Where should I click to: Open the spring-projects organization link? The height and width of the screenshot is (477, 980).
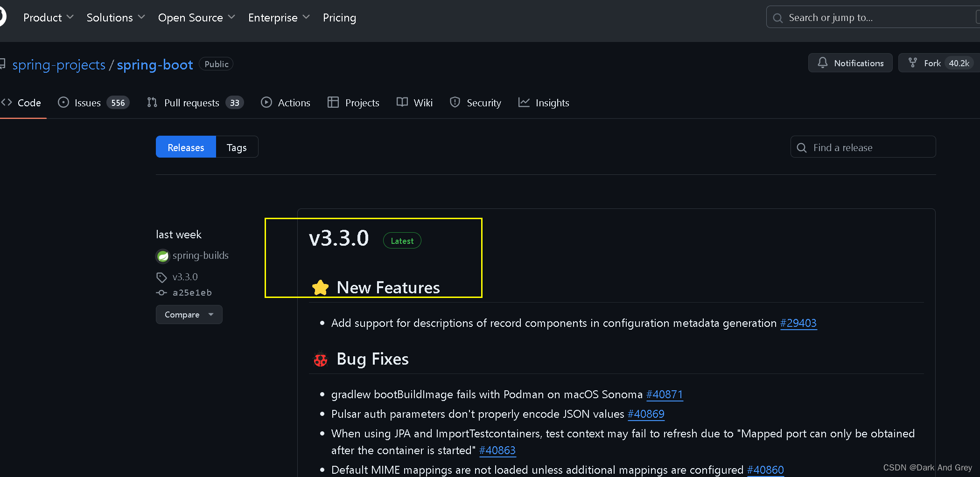click(59, 64)
